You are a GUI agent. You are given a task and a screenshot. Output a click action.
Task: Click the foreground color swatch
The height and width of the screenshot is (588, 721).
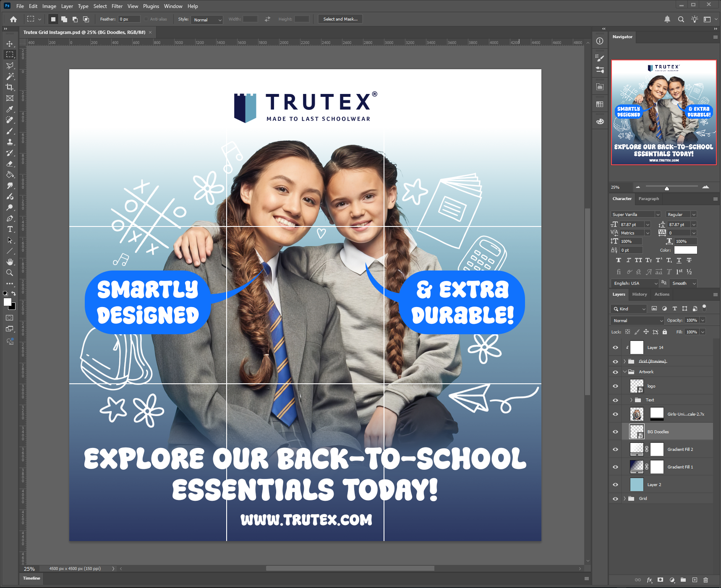click(x=8, y=302)
